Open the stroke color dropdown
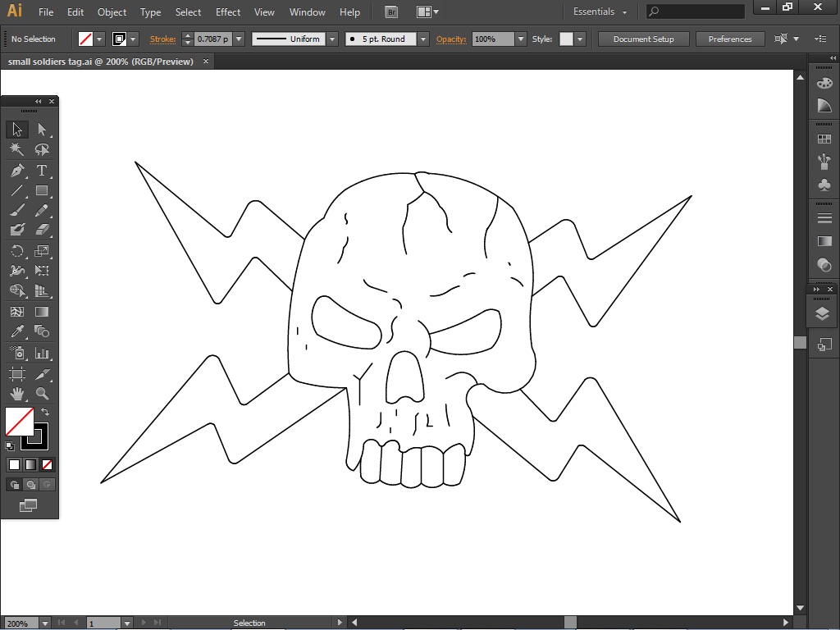840x630 pixels. click(133, 39)
